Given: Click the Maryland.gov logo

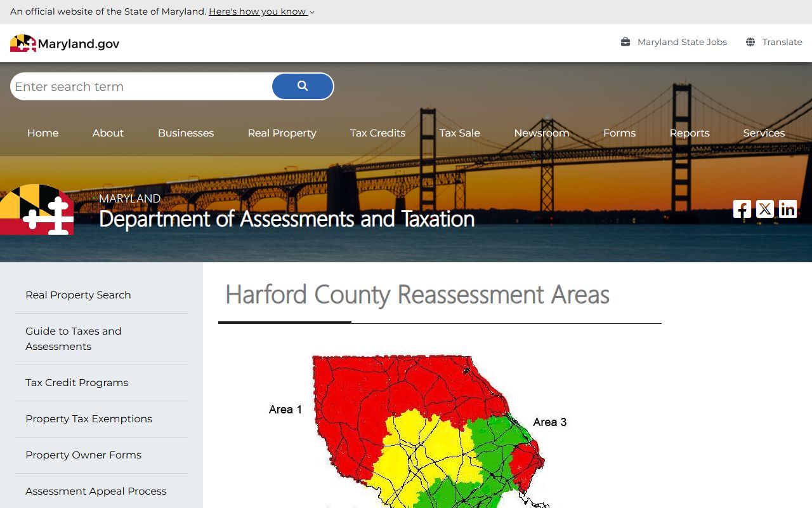Looking at the screenshot, I should [x=65, y=43].
